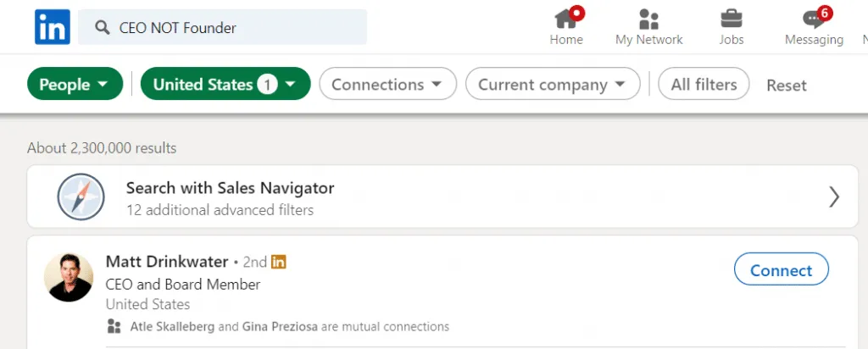868x349 pixels.
Task: Open the Home tab
Action: (565, 26)
